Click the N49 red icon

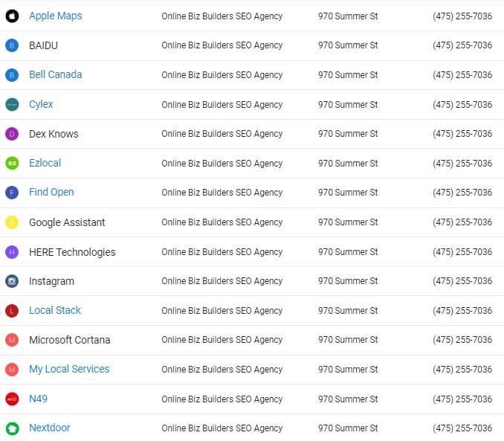tap(12, 399)
